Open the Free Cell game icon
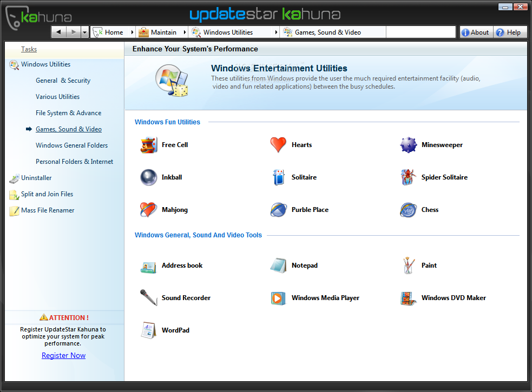Screen dimensions: 532x392 (x=149, y=145)
